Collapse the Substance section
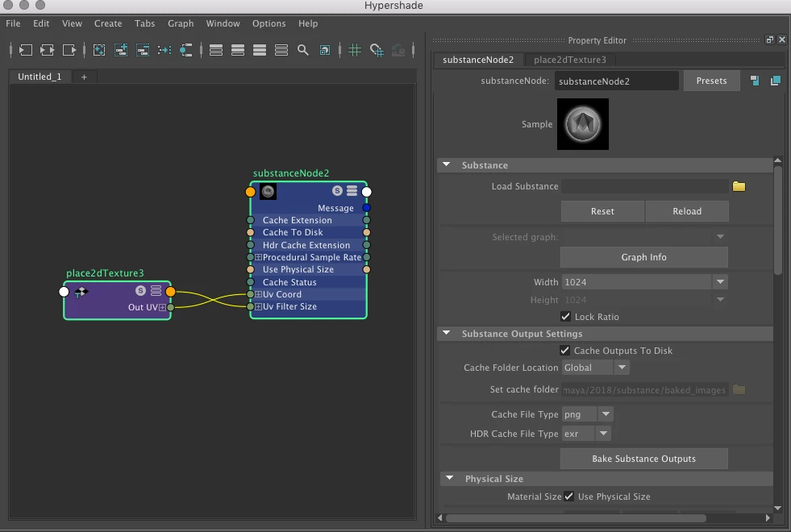This screenshot has width=791, height=532. coord(447,164)
